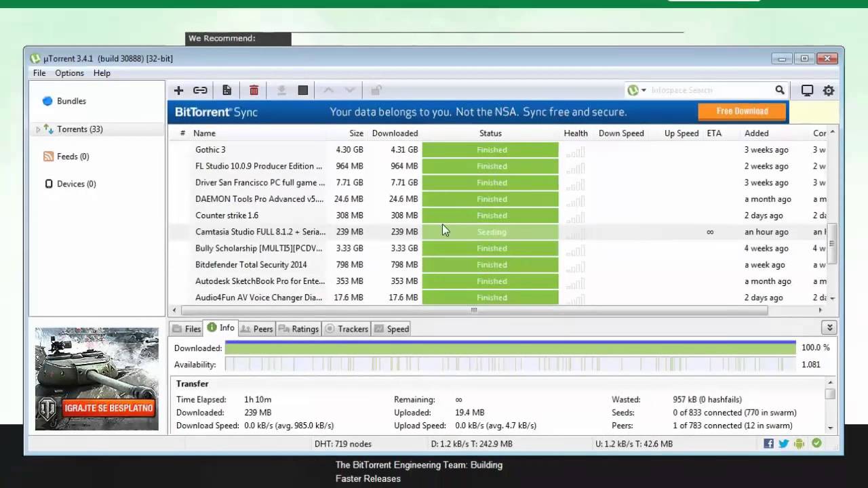Click the Android status bar icon
868x488 pixels.
point(800,444)
